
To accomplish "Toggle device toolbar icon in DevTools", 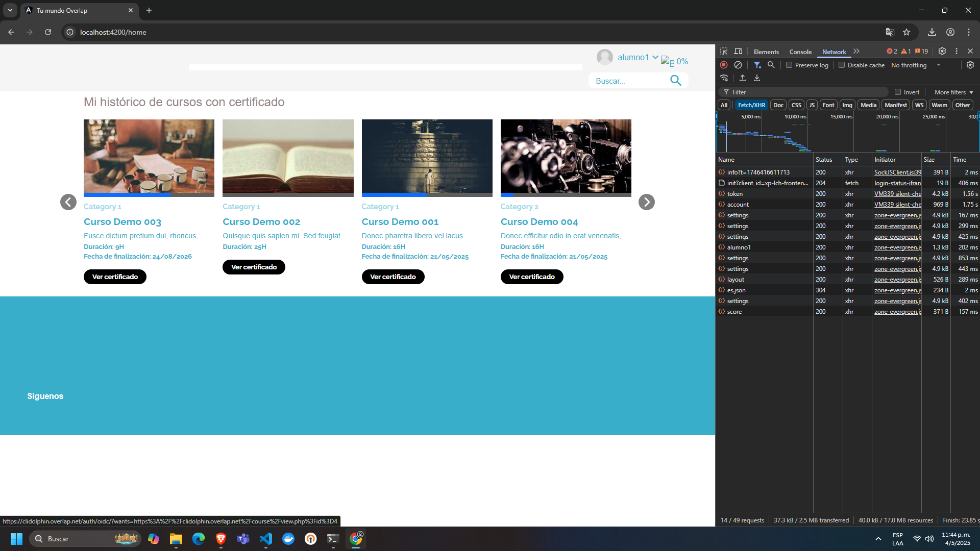I will point(738,52).
